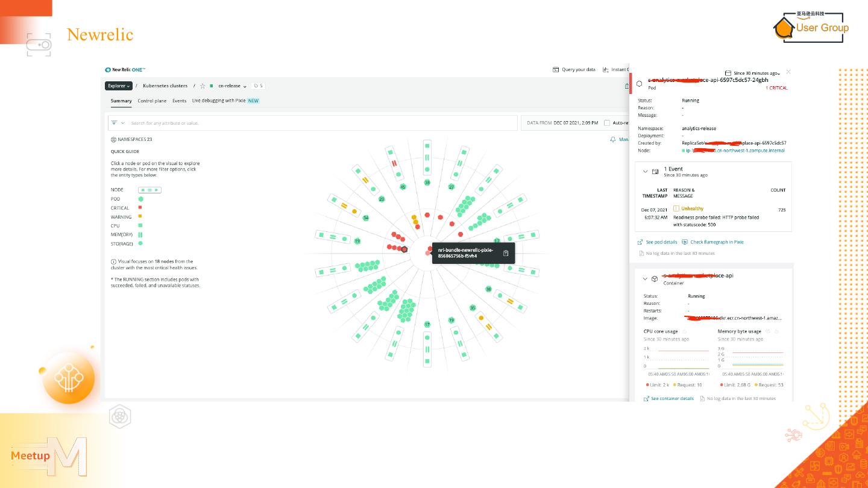Viewport: 868px width, 488px height.
Task: Select the highlighted dark red pod hexagon
Action: 404,249
